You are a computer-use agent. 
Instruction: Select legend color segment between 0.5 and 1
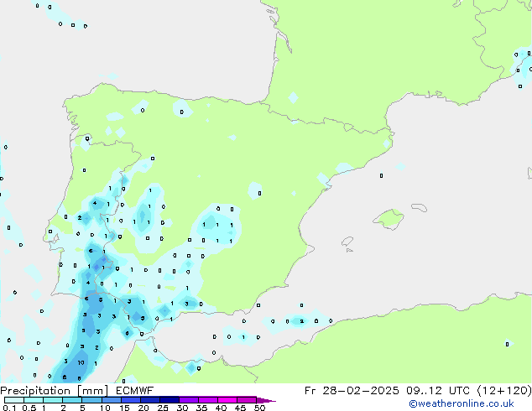click(x=34, y=400)
